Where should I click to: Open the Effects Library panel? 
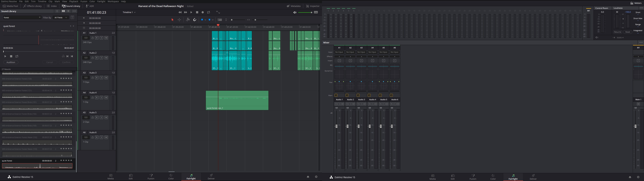(x=33, y=6)
